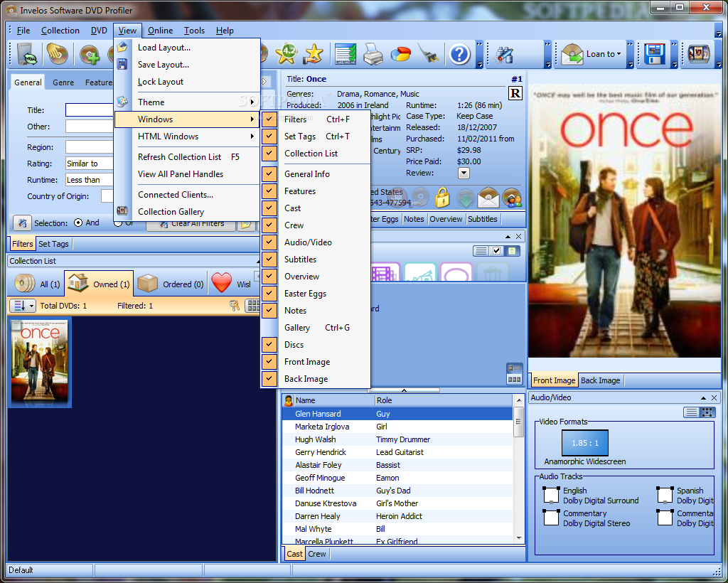
Task: Choose Refresh Collection List entry
Action: [187, 157]
